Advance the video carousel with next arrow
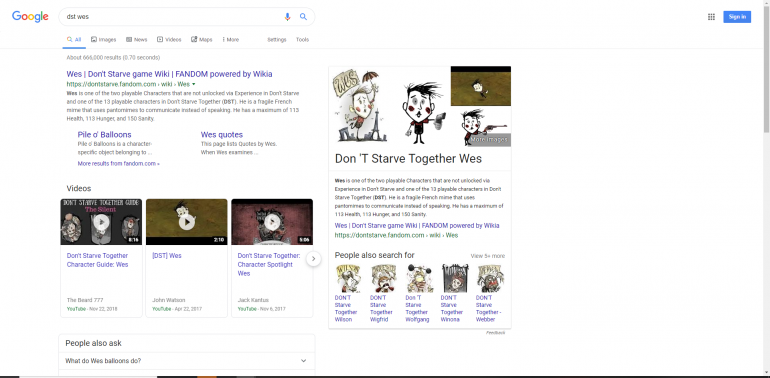Image resolution: width=770 pixels, height=378 pixels. tap(314, 259)
